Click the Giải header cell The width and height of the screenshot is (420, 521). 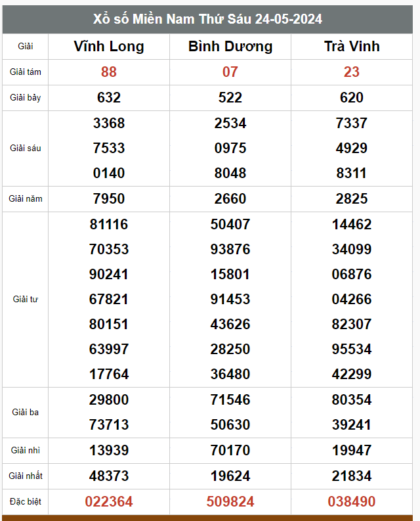point(26,46)
